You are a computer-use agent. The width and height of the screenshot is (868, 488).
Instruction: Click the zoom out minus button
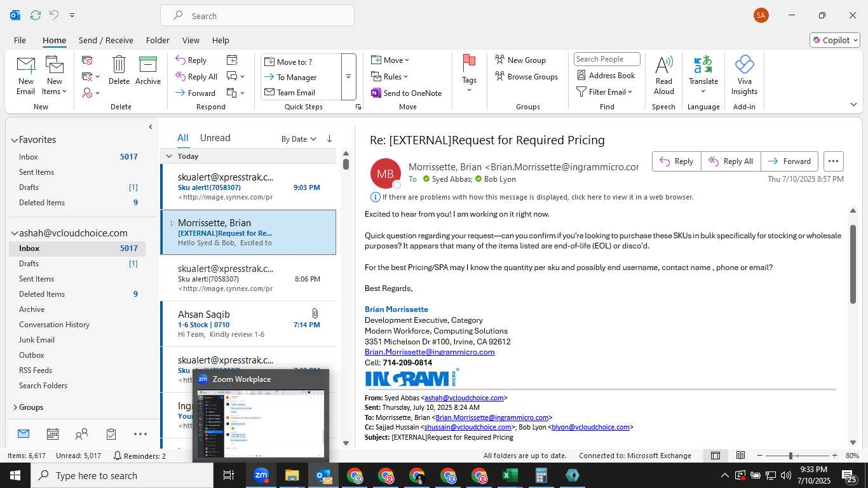pos(760,456)
